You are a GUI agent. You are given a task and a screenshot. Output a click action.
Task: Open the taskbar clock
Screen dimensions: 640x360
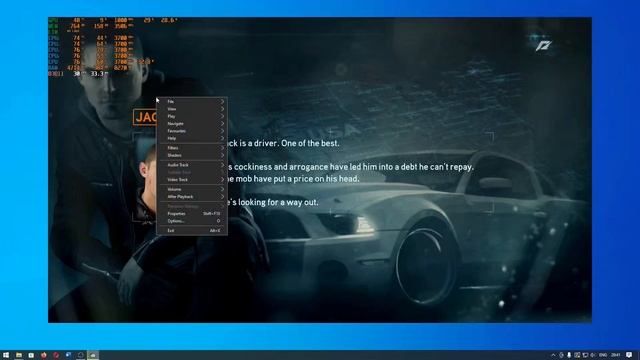[616, 355]
